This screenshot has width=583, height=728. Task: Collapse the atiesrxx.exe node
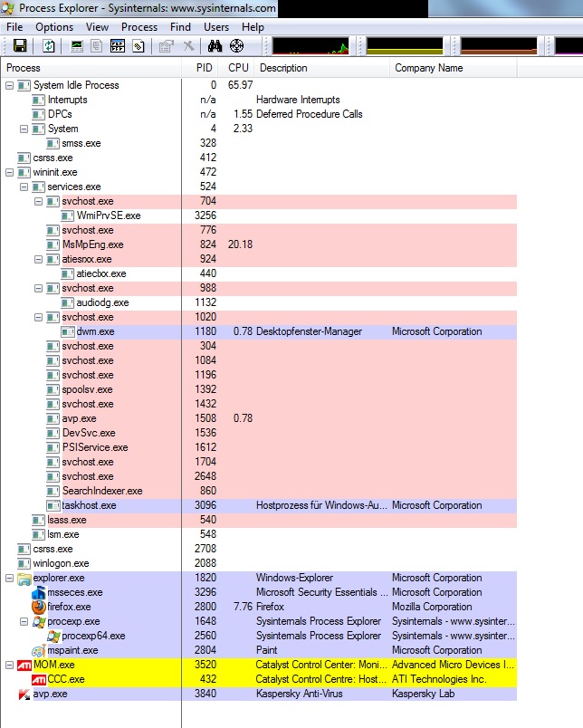39,259
